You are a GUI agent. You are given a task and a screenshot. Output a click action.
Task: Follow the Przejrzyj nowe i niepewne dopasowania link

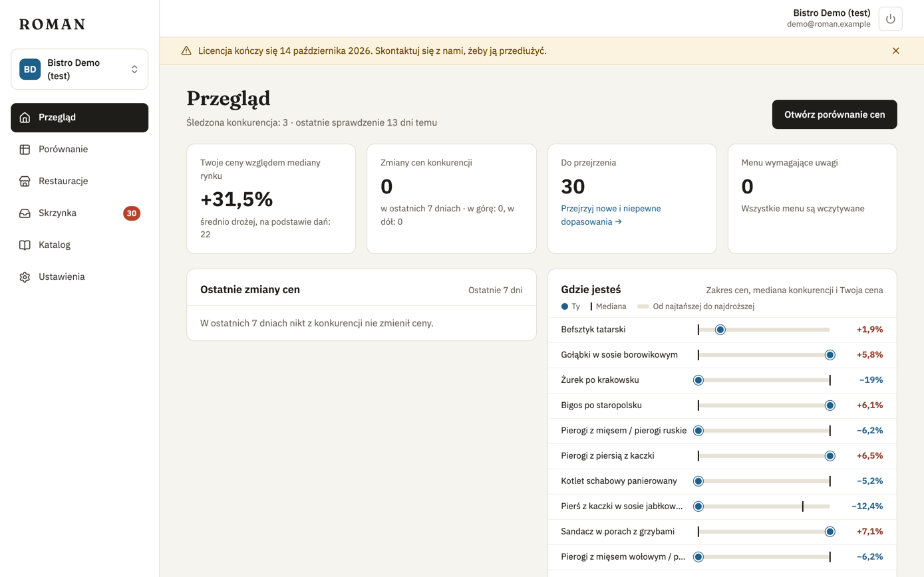[611, 215]
